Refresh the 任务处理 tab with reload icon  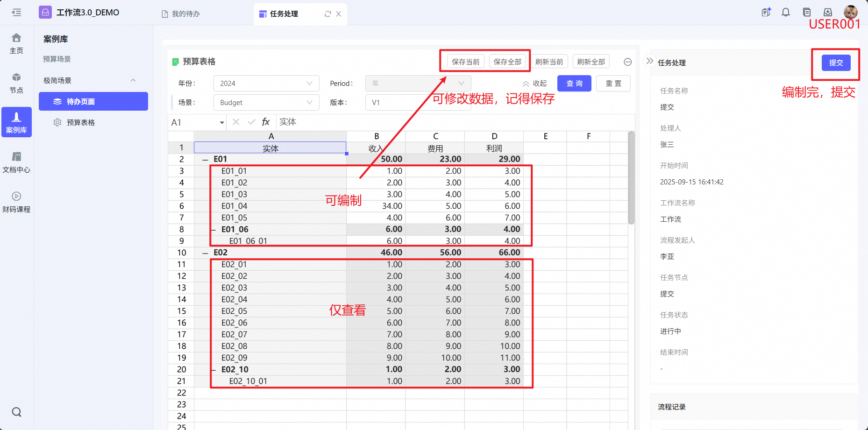(x=327, y=14)
